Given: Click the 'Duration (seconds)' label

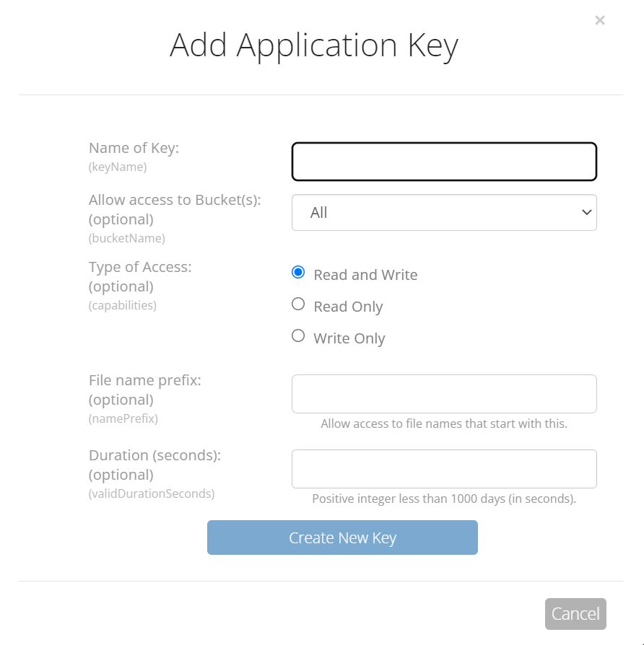Looking at the screenshot, I should pos(155,456).
